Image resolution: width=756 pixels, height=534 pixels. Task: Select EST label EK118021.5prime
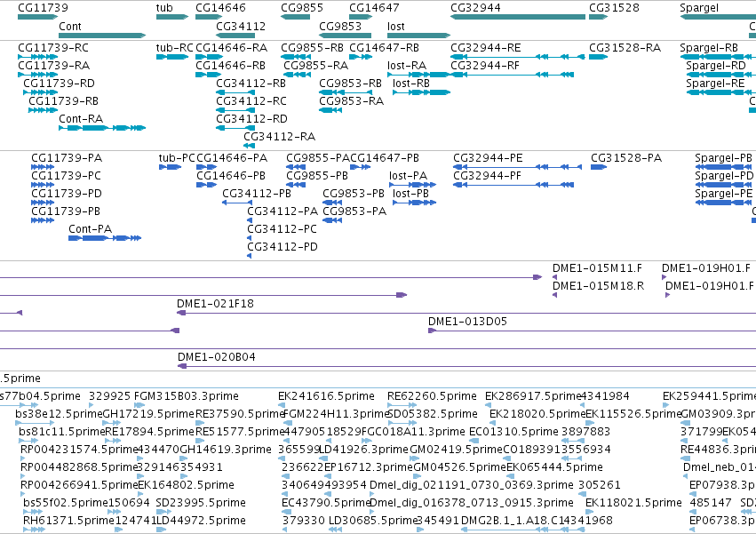tap(633, 503)
